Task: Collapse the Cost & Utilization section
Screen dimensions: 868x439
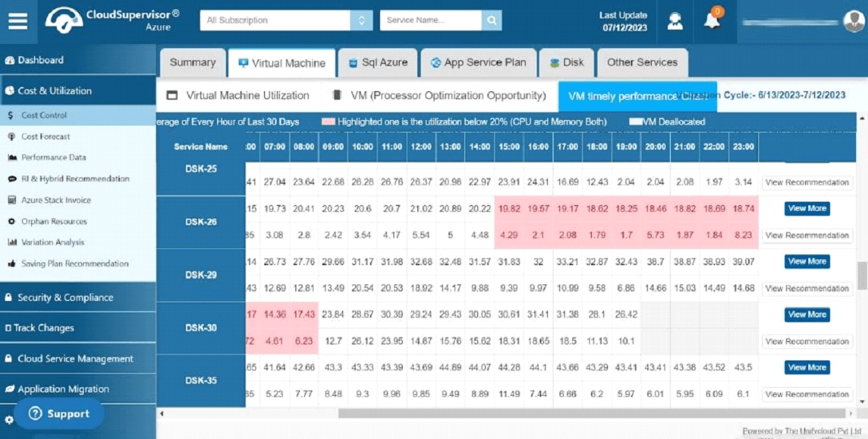Action: pos(78,91)
